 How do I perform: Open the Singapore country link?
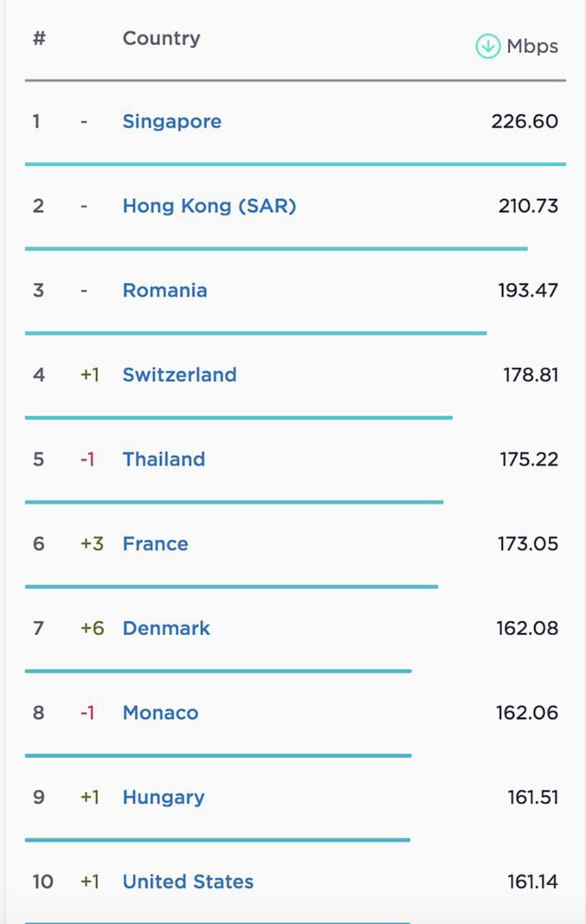click(172, 122)
